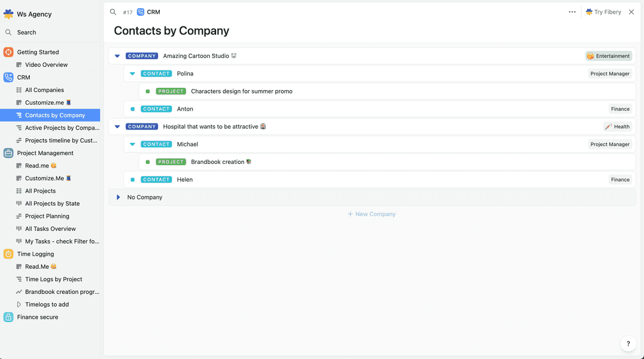Click the New Company button

[371, 214]
